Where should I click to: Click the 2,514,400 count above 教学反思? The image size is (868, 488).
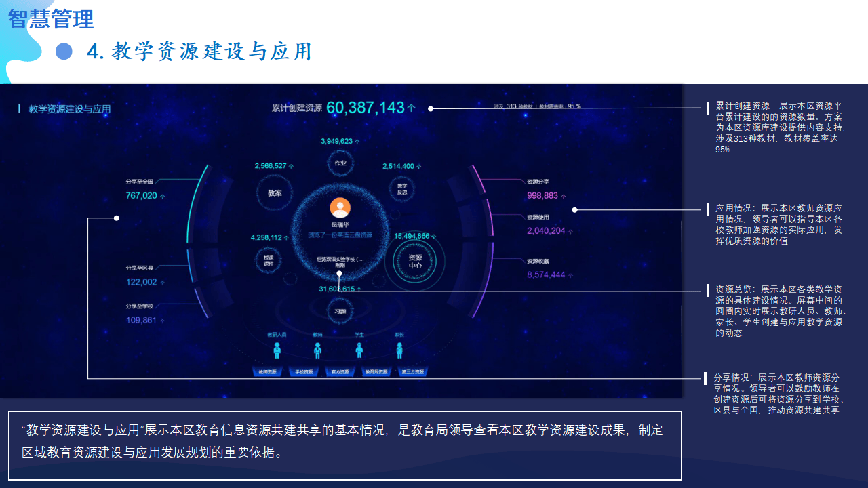click(x=398, y=166)
